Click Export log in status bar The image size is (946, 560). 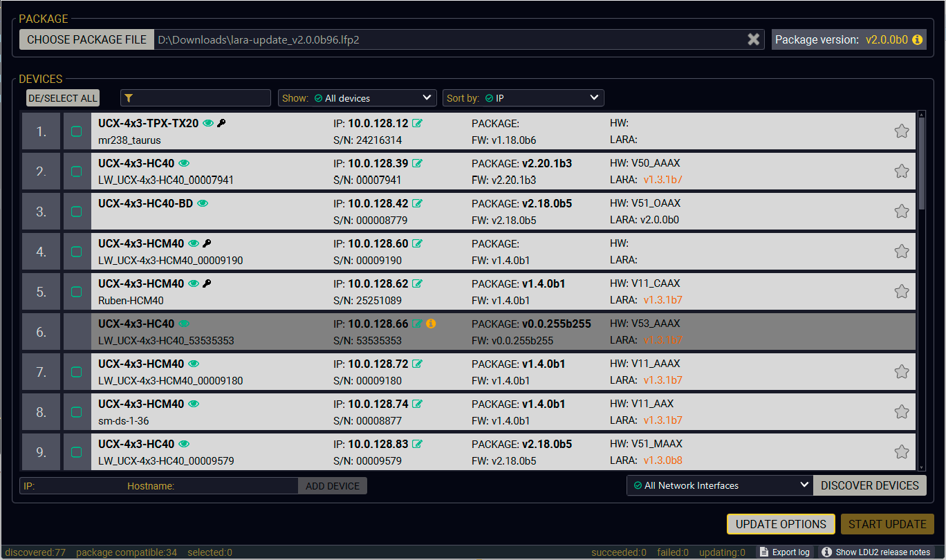pos(784,552)
